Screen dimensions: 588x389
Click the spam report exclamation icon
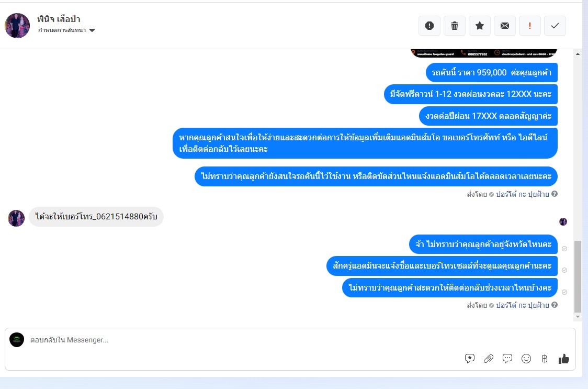click(429, 26)
